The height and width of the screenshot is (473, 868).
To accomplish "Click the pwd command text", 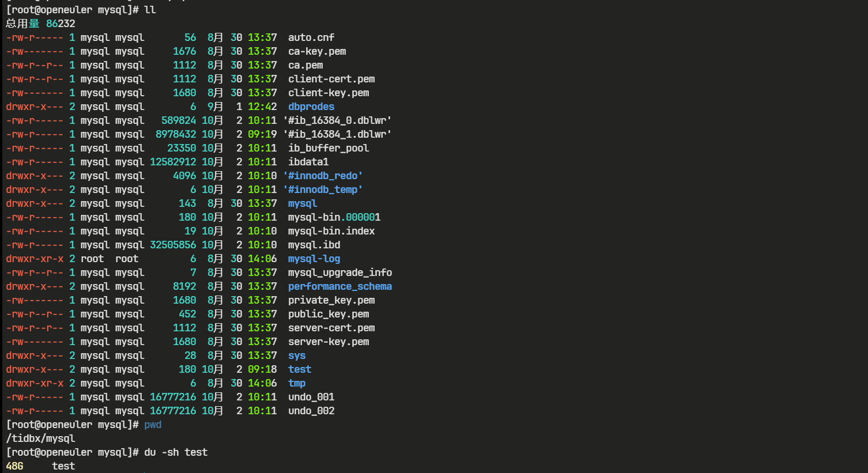I will (x=153, y=425).
